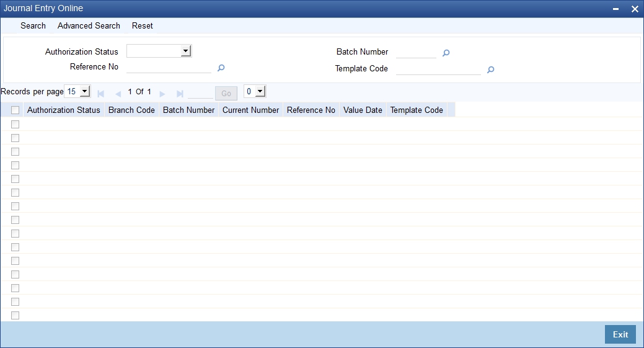
Task: Check the fifth row checkbox
Action: pos(15,179)
